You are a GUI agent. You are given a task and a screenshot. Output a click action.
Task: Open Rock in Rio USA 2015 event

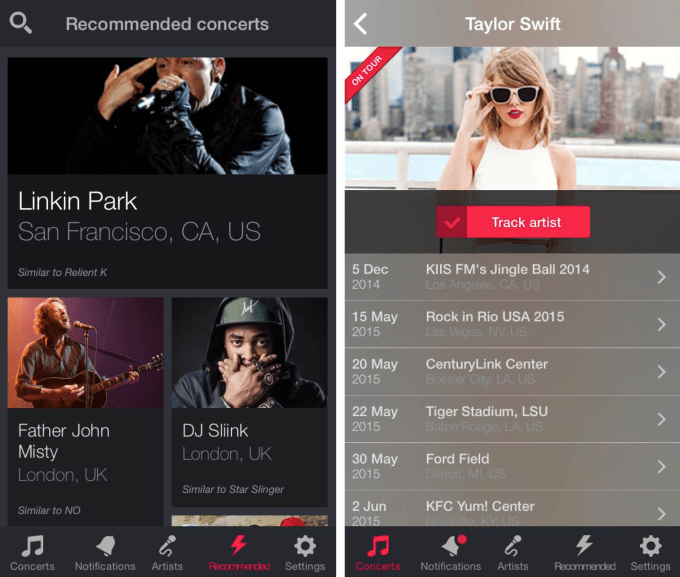pyautogui.click(x=495, y=317)
